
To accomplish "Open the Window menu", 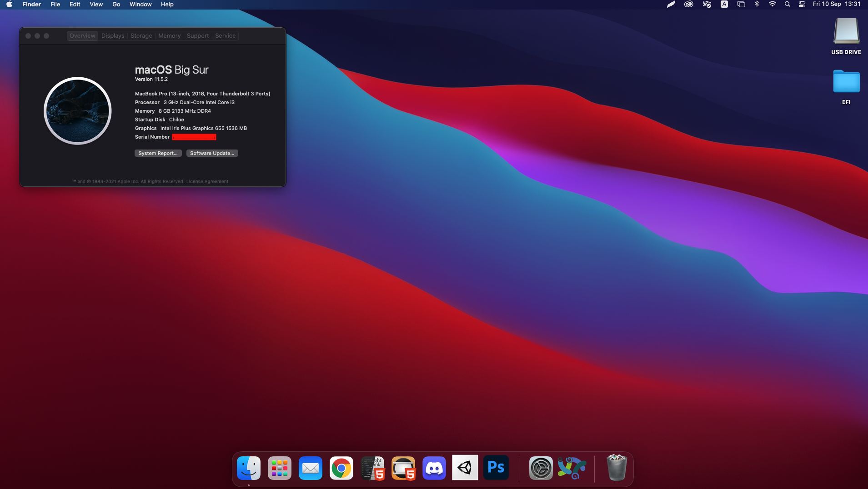I will [x=140, y=4].
